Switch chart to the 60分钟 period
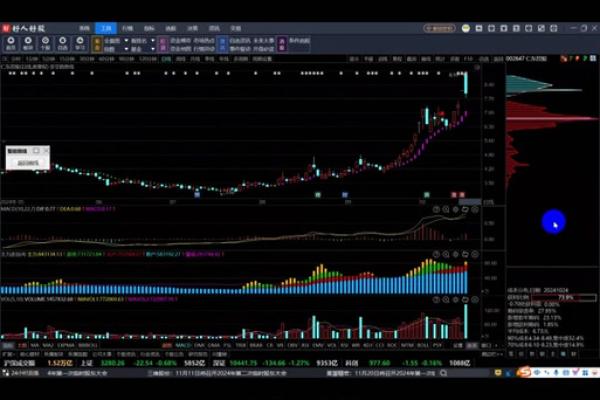This screenshot has width=600, height=400. pyautogui.click(x=106, y=59)
